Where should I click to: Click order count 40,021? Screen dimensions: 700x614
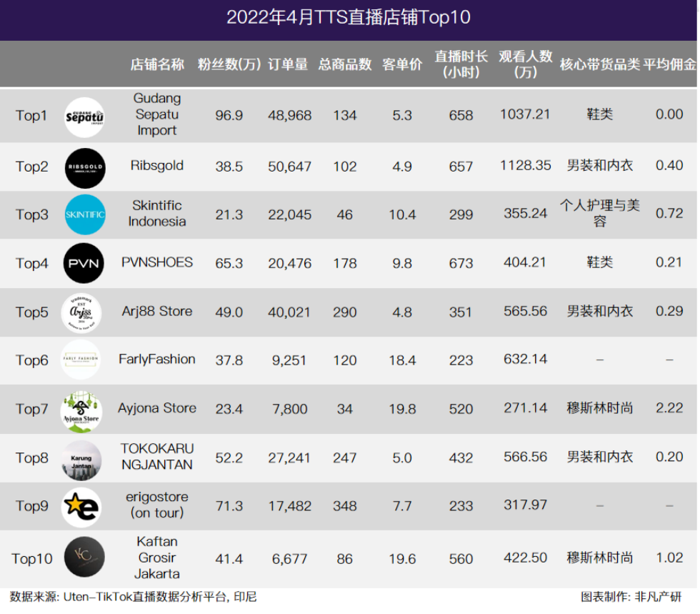(289, 312)
